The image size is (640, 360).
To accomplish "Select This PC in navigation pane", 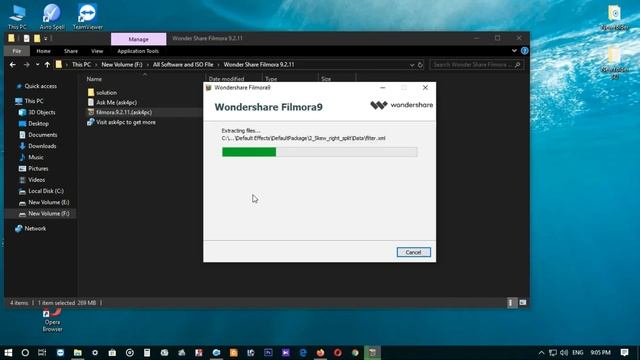I will 34,101.
